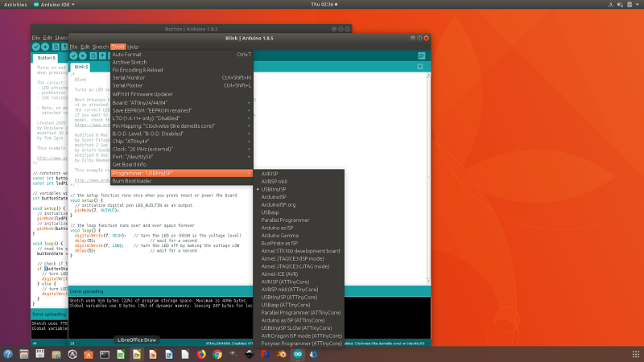Viewport: 644px width, 362px height.
Task: Open Sketch menu in Blink window
Action: 100,47
